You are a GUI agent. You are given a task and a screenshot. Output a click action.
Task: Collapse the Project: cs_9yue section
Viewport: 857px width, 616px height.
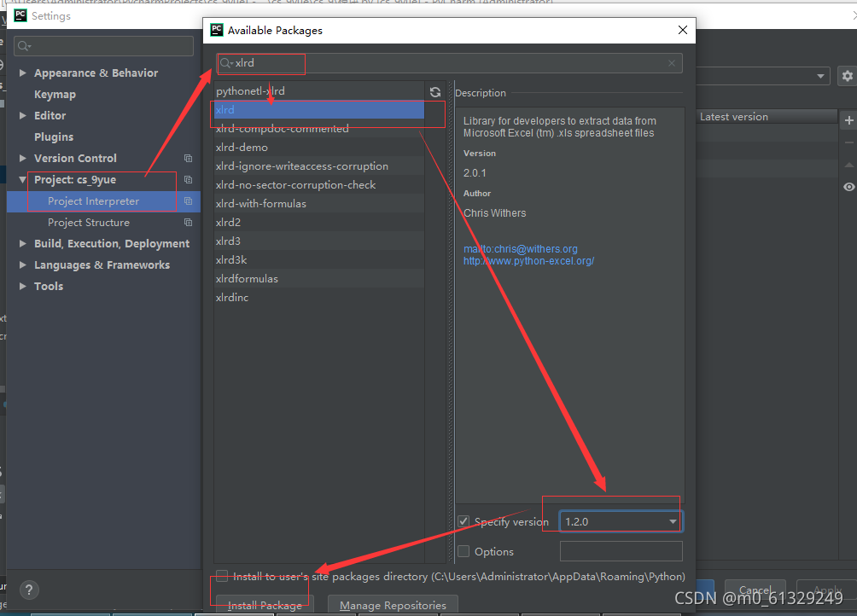pyautogui.click(x=22, y=179)
